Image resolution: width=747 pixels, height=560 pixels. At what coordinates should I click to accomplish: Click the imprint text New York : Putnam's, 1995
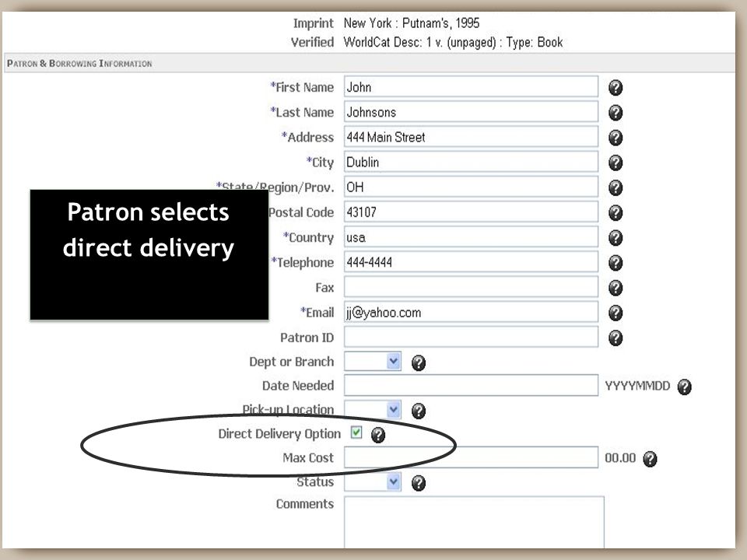pos(412,23)
